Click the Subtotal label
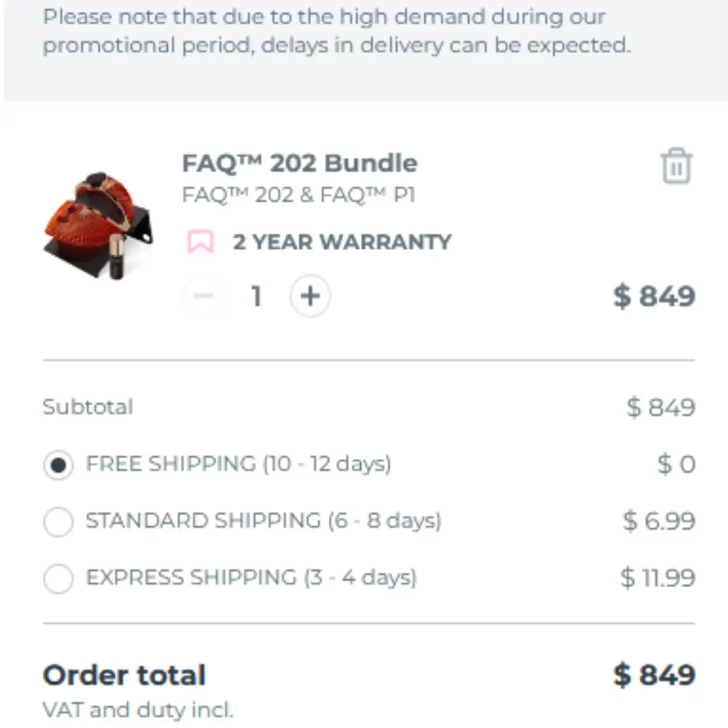 (x=88, y=407)
